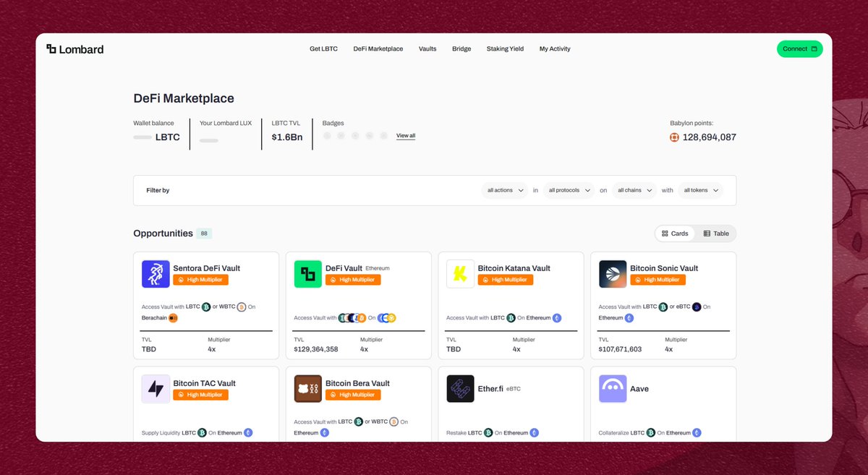Open the Bitcoin Bera Vault card title
This screenshot has height=475, width=868.
pos(357,383)
